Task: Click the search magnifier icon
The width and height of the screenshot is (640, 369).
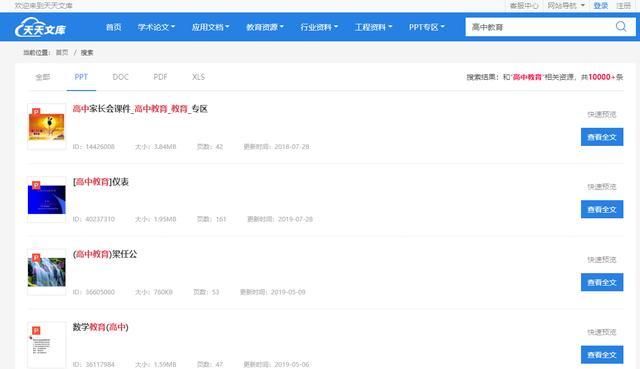Action: (x=621, y=27)
